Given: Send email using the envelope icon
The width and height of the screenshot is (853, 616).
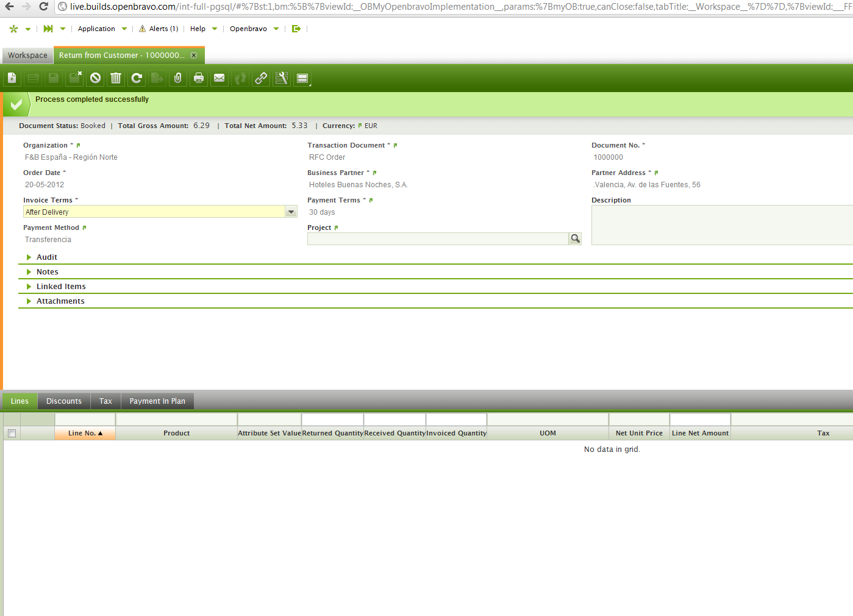Looking at the screenshot, I should click(219, 78).
